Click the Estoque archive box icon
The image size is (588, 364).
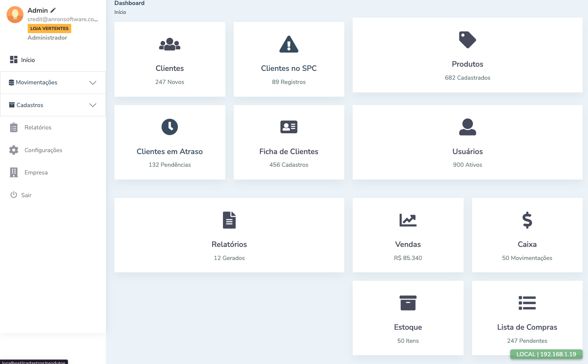point(408,303)
